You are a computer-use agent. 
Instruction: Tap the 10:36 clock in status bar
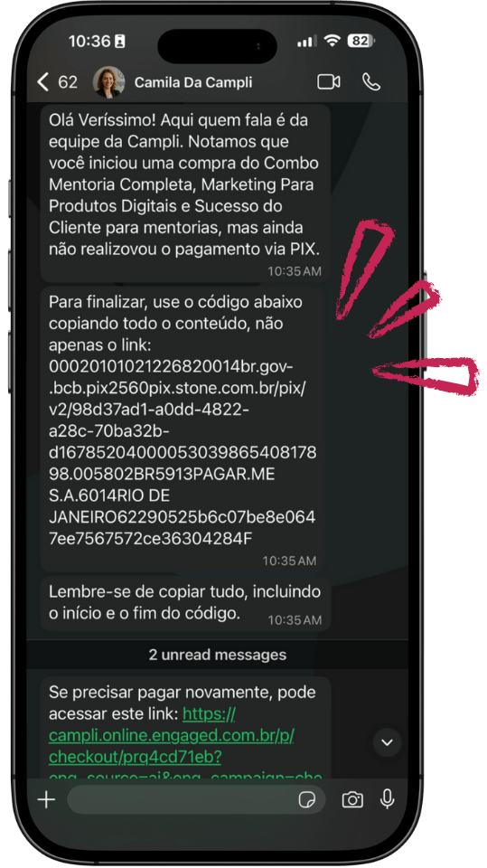click(89, 41)
